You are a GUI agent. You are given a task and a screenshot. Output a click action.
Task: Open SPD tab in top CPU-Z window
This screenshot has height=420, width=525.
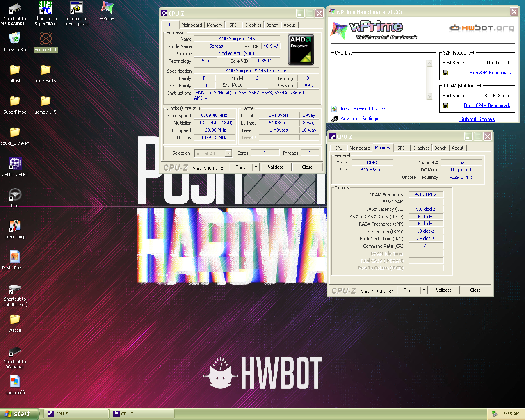pyautogui.click(x=233, y=25)
